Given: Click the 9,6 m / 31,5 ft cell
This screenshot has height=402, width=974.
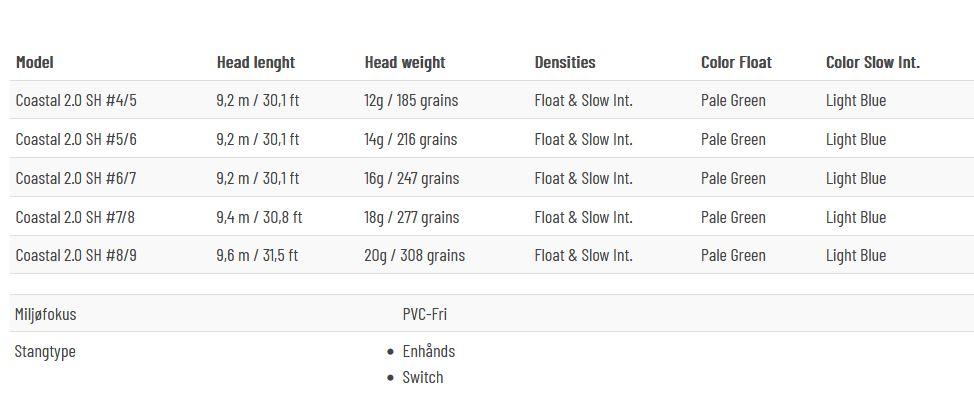Looking at the screenshot, I should 258,255.
